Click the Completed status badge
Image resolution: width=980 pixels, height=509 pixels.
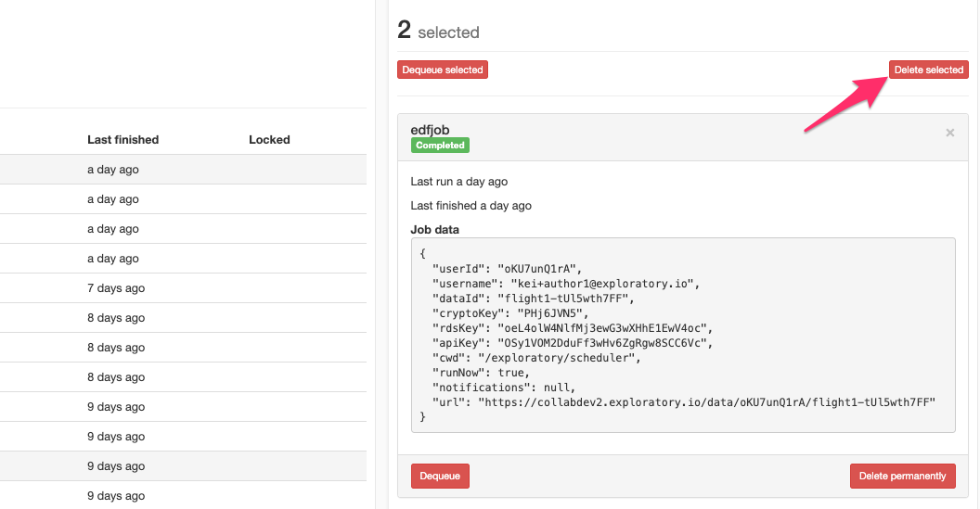(x=440, y=145)
